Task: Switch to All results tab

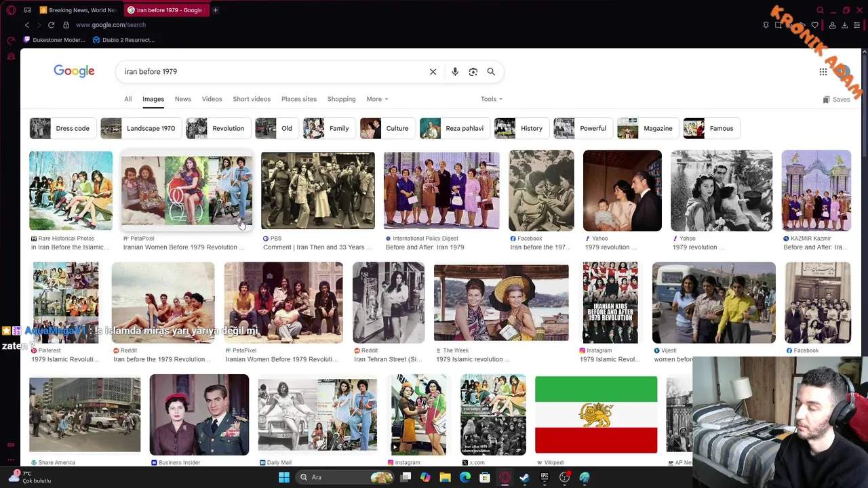Action: (x=127, y=99)
